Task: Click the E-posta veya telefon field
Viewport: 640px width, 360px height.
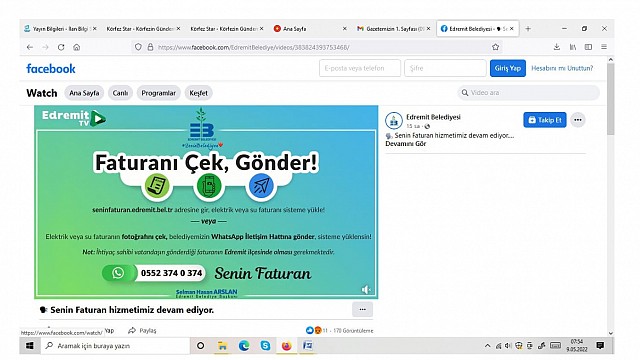Action: [x=360, y=68]
